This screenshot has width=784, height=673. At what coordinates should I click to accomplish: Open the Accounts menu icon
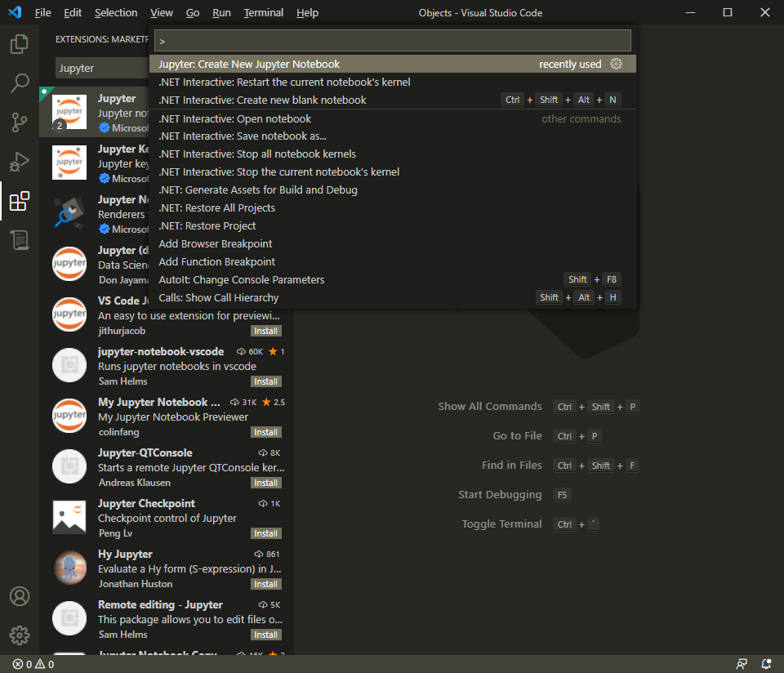click(x=20, y=596)
